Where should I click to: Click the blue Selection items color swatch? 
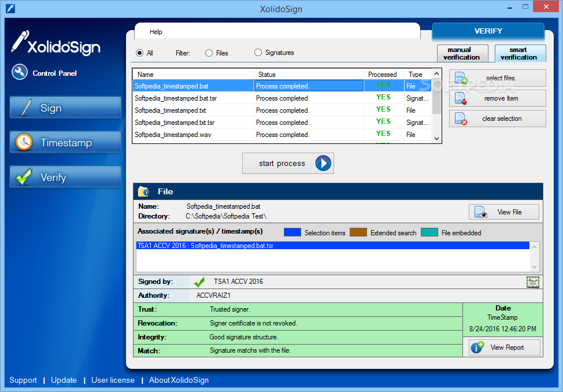(x=292, y=232)
